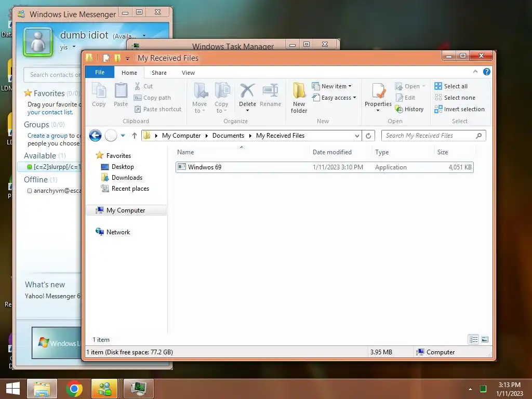Screen dimensions: 532x399
Task: Open the address bar history dropdown
Action: pyautogui.click(x=357, y=136)
